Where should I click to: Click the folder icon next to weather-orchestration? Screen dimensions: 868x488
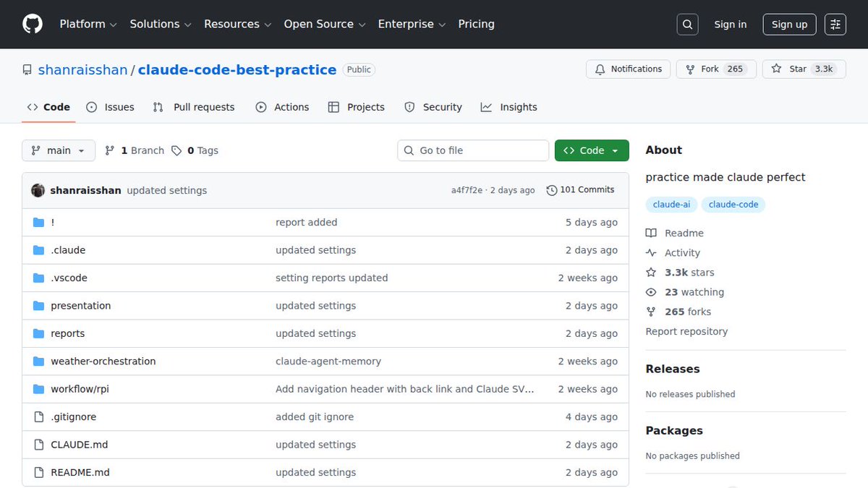click(x=39, y=361)
